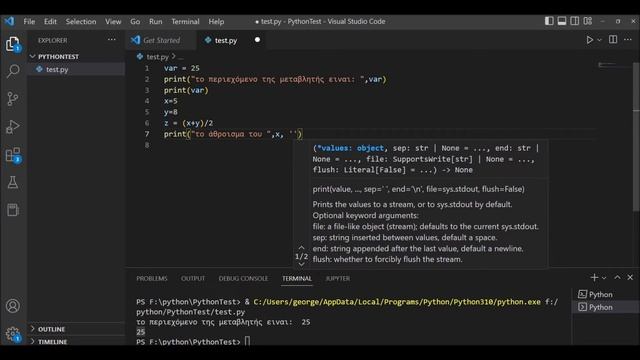Open the Search view icon
Image resolution: width=640 pixels, height=360 pixels.
[x=13, y=71]
